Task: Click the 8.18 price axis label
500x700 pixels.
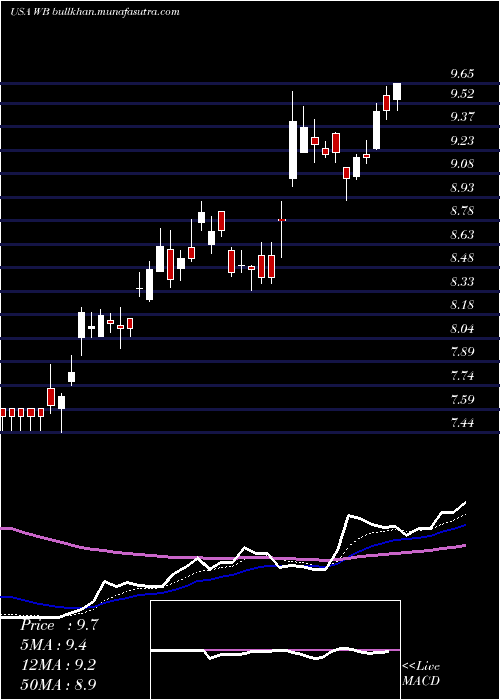Action: click(x=462, y=305)
